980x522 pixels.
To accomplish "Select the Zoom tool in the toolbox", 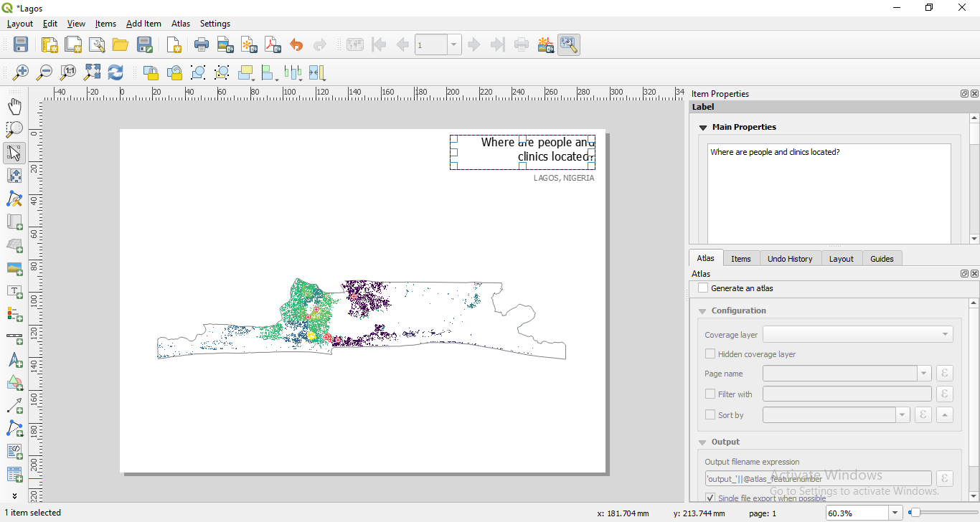I will pos(14,130).
